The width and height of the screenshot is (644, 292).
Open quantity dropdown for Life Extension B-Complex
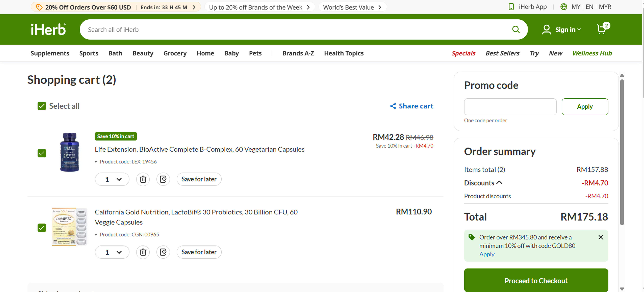coord(112,179)
